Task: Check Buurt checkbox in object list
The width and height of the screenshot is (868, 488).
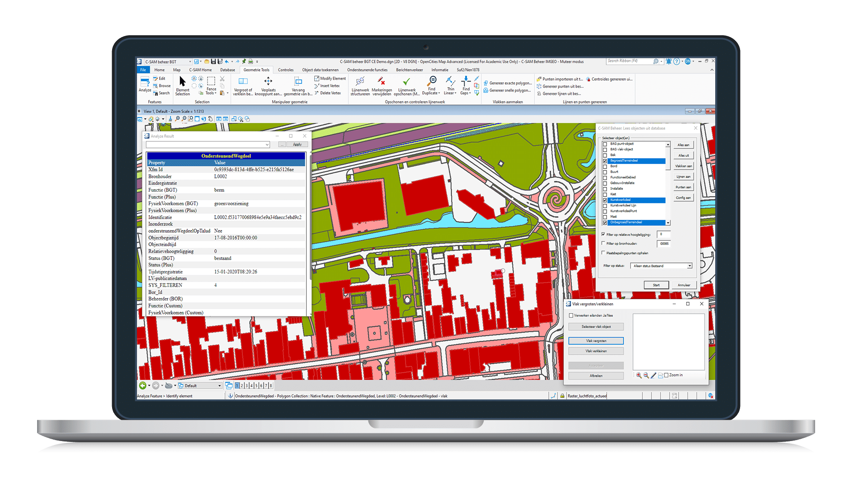Action: (x=605, y=172)
